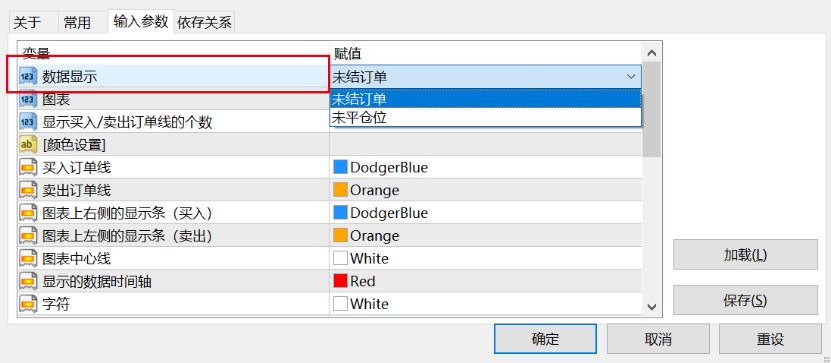Click the 数据显示 integer parameter icon
The width and height of the screenshot is (831, 363).
click(x=28, y=77)
